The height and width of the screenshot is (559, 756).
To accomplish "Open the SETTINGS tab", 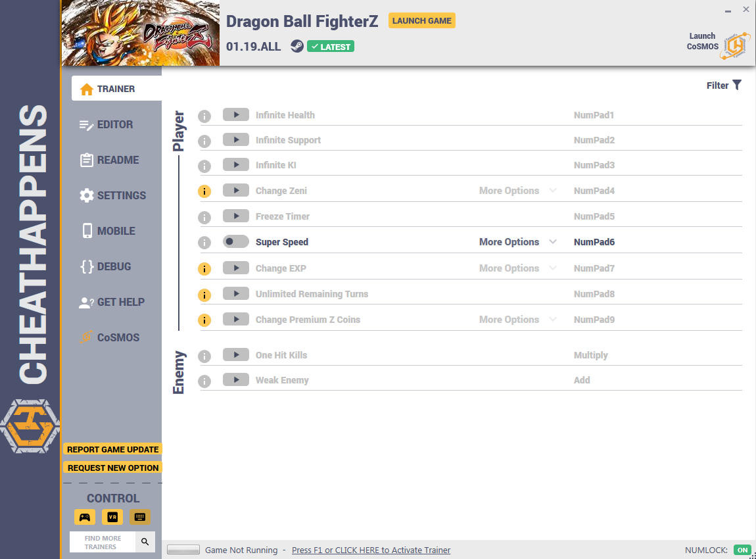I will click(112, 195).
